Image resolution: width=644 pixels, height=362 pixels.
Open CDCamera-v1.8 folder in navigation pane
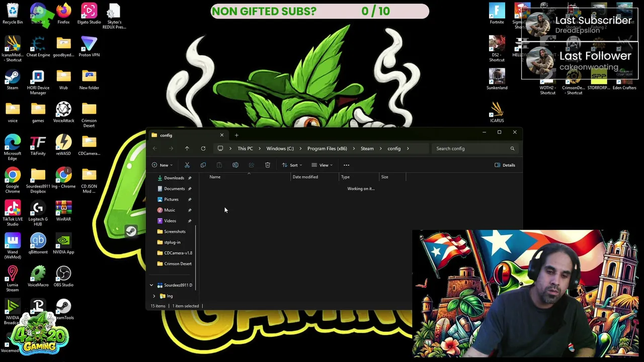[x=174, y=253]
